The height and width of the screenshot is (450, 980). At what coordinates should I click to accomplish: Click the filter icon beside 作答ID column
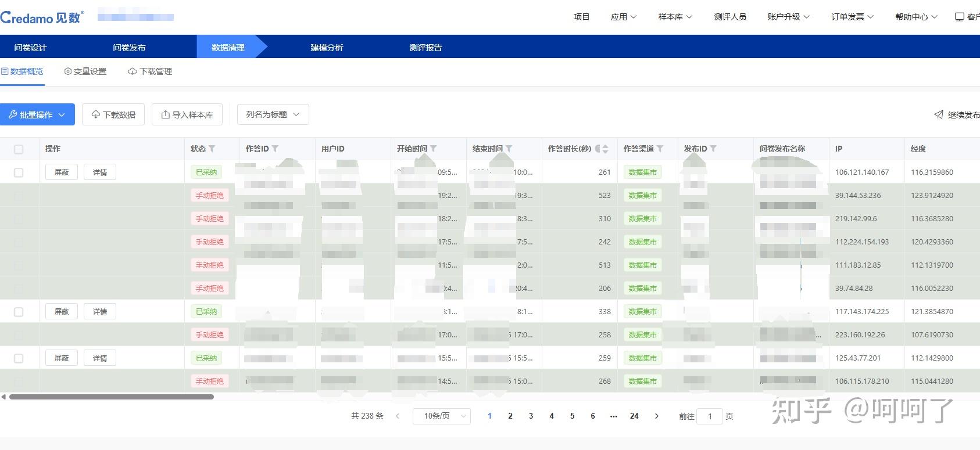click(275, 149)
